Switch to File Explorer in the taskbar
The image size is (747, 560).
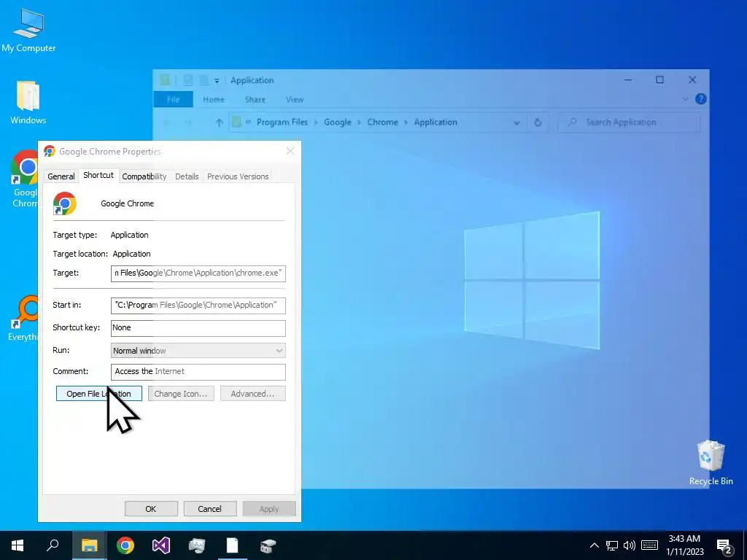click(x=89, y=545)
